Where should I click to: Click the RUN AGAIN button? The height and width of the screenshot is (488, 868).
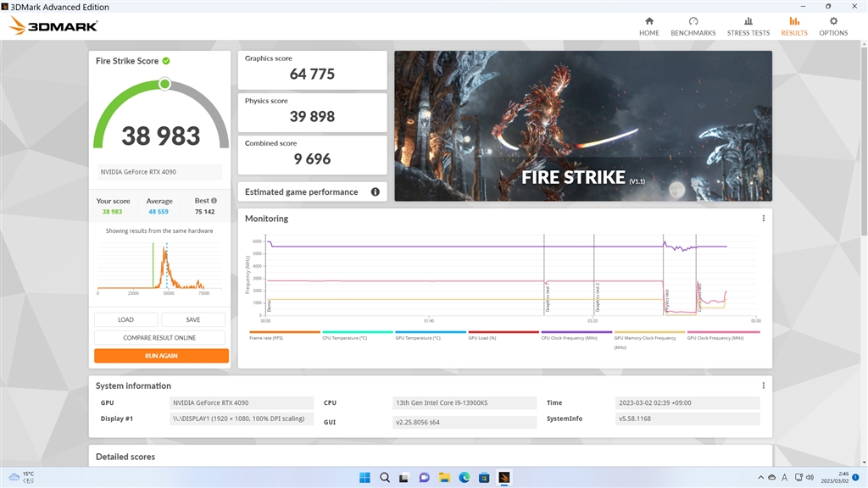click(x=161, y=356)
